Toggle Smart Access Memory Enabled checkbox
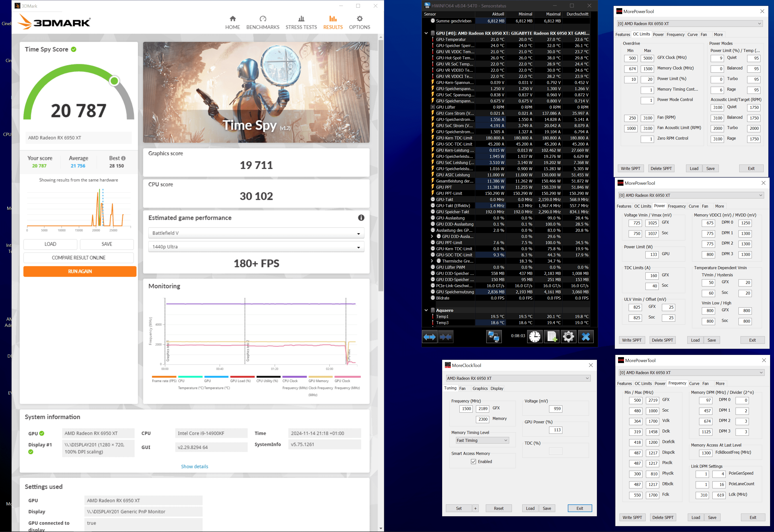Image resolution: width=774 pixels, height=532 pixels. pos(473,462)
